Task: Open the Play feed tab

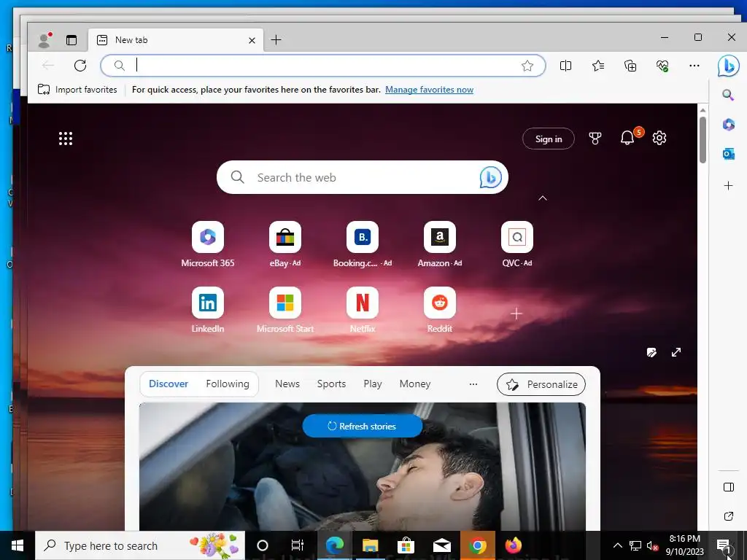Action: tap(373, 384)
